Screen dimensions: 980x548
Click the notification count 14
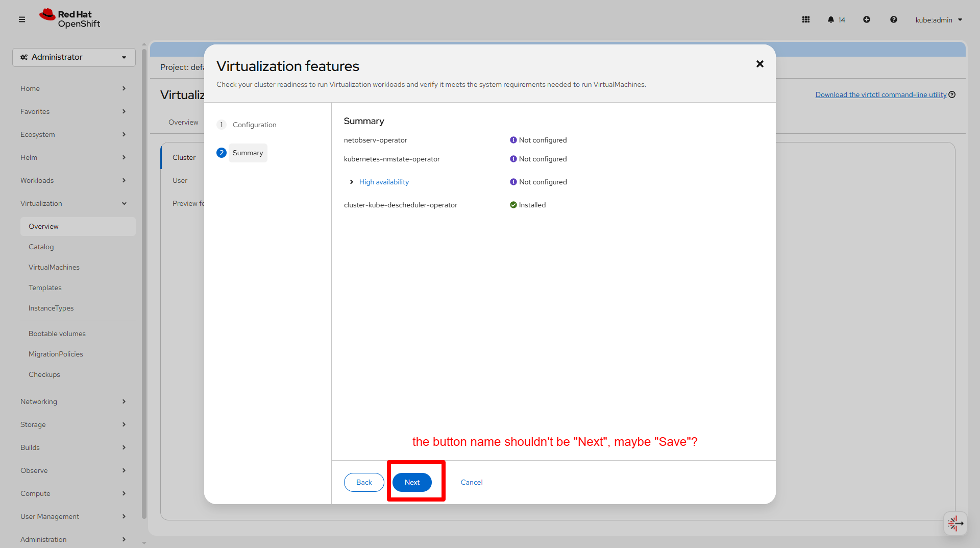coord(842,20)
